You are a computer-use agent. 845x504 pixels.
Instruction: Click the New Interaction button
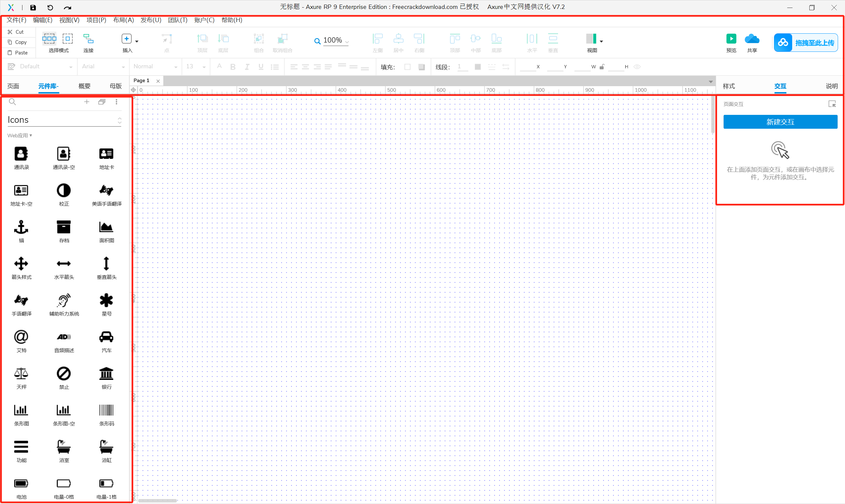[x=780, y=121]
